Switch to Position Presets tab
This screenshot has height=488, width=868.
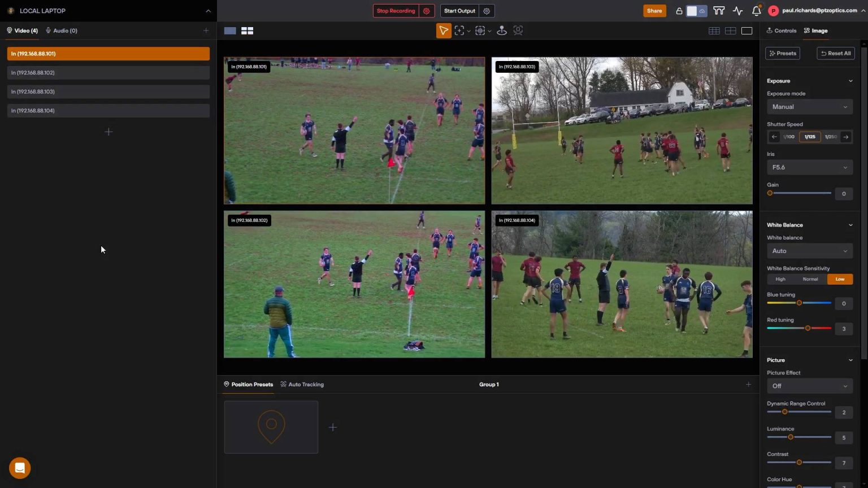click(x=249, y=384)
